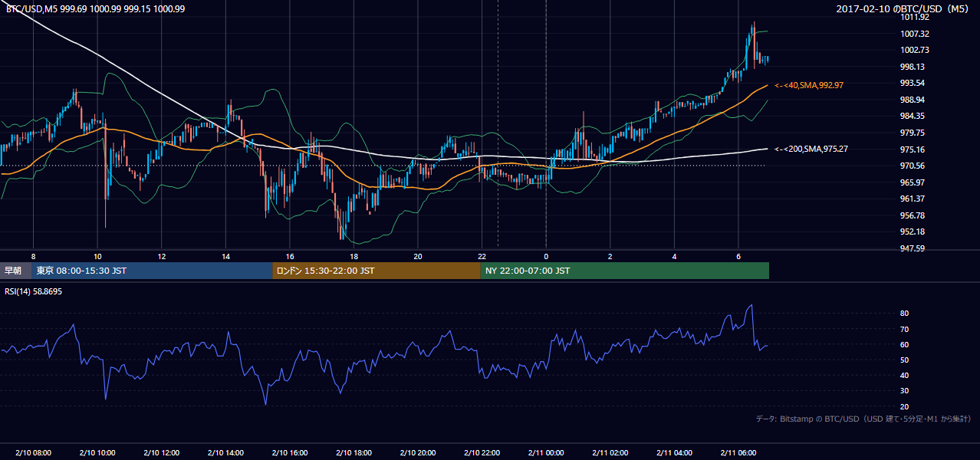Image resolution: width=980 pixels, height=460 pixels.
Task: Click the hour tick '0' under the price chart
Action: coord(546,256)
